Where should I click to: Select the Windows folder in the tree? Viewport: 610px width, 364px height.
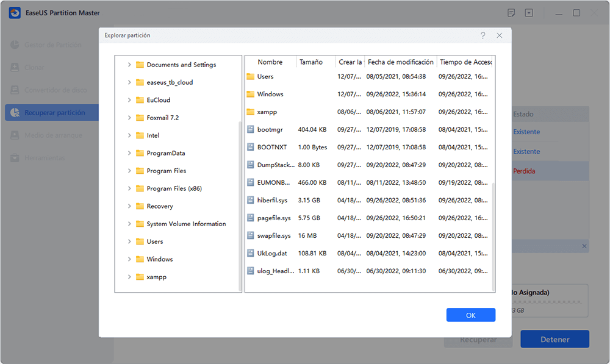coord(159,259)
